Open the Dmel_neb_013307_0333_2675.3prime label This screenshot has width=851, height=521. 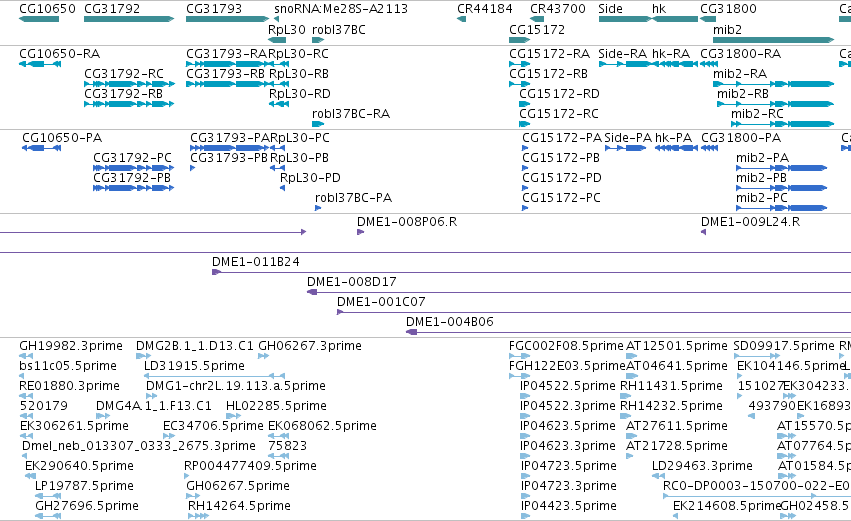click(139, 447)
